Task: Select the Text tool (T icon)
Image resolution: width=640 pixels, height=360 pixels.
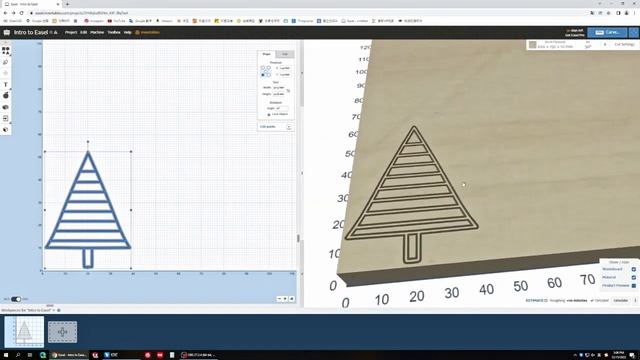Action: click(x=6, y=84)
